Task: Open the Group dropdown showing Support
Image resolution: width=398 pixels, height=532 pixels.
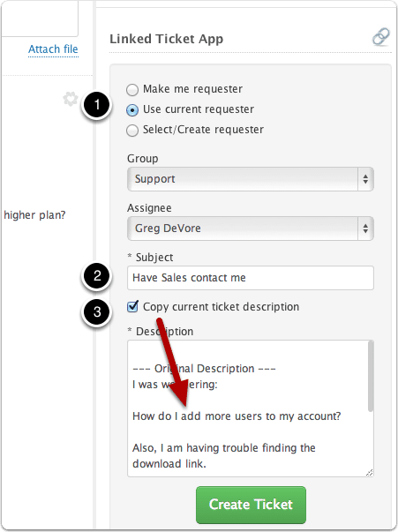Action: pyautogui.click(x=251, y=179)
